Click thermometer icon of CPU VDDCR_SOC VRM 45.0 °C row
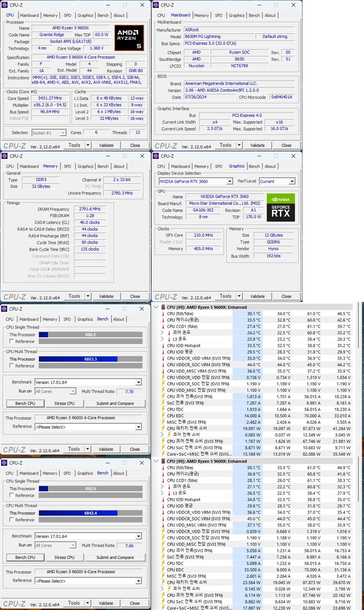The image size is (364, 610). click(163, 518)
